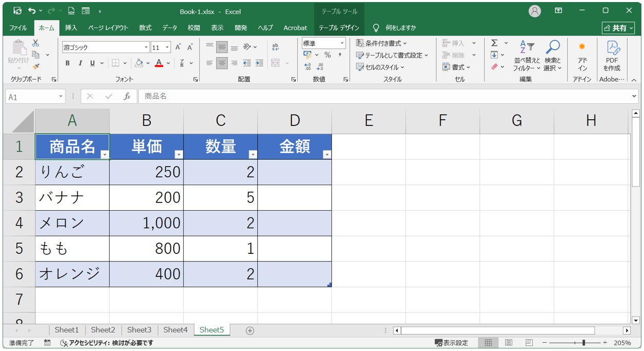Toggle Underline formatting
This screenshot has height=351, width=644.
93,63
